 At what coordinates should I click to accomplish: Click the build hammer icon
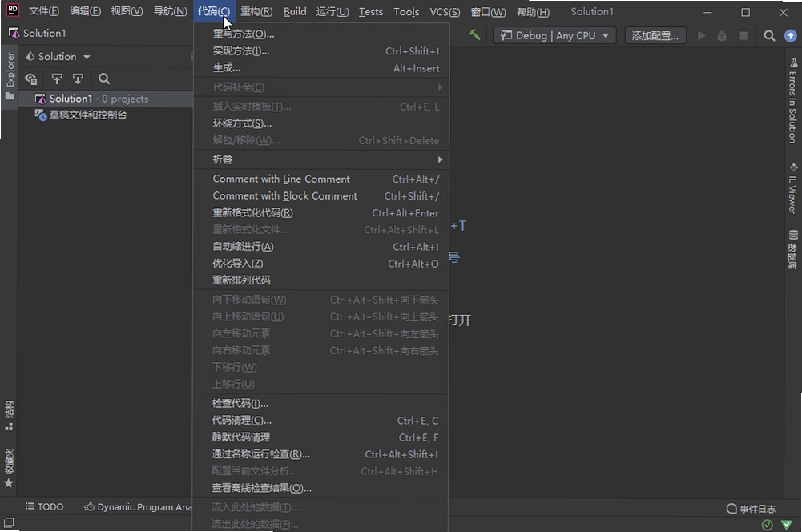tap(474, 34)
